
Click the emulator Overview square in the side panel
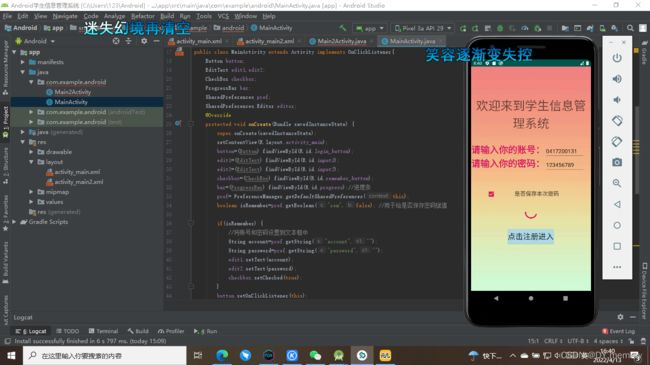coord(617,246)
